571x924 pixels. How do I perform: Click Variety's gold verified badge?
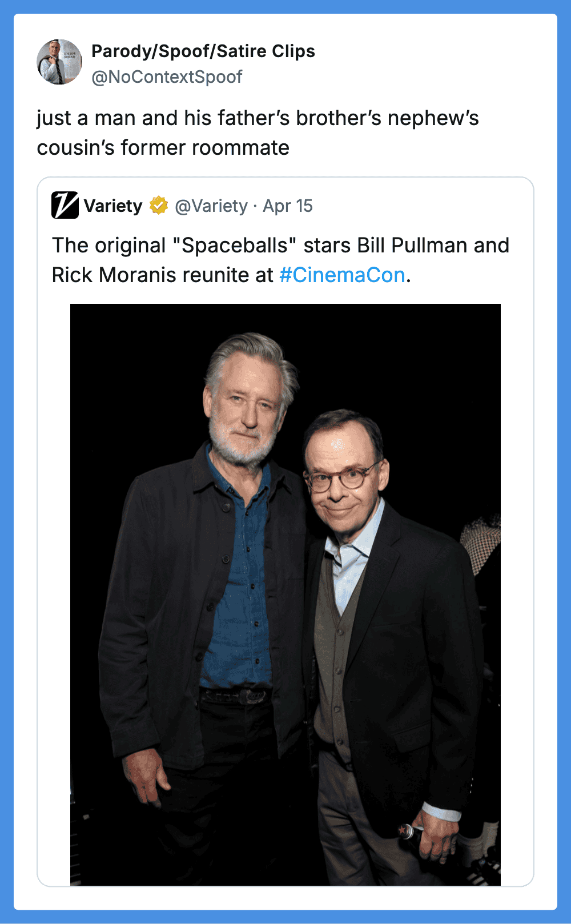point(159,206)
